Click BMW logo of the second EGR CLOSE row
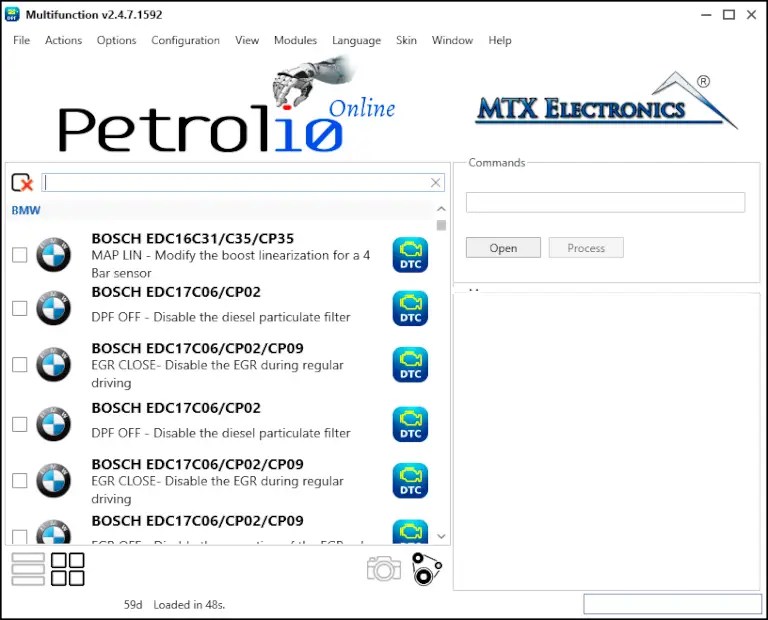 click(53, 480)
